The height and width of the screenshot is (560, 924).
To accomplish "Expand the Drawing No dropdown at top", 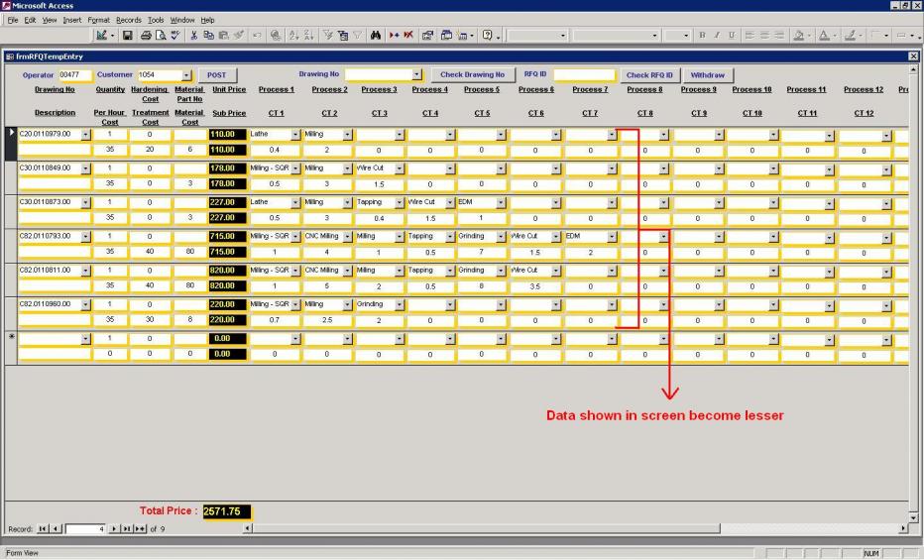I will [417, 75].
